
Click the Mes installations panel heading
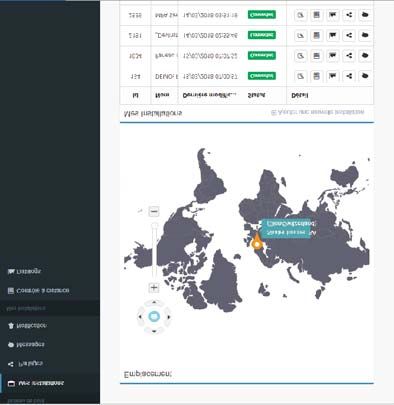[x=153, y=113]
